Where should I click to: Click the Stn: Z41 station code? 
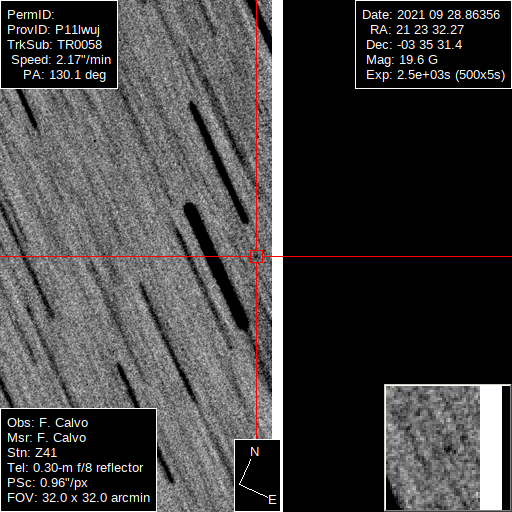pos(32,453)
